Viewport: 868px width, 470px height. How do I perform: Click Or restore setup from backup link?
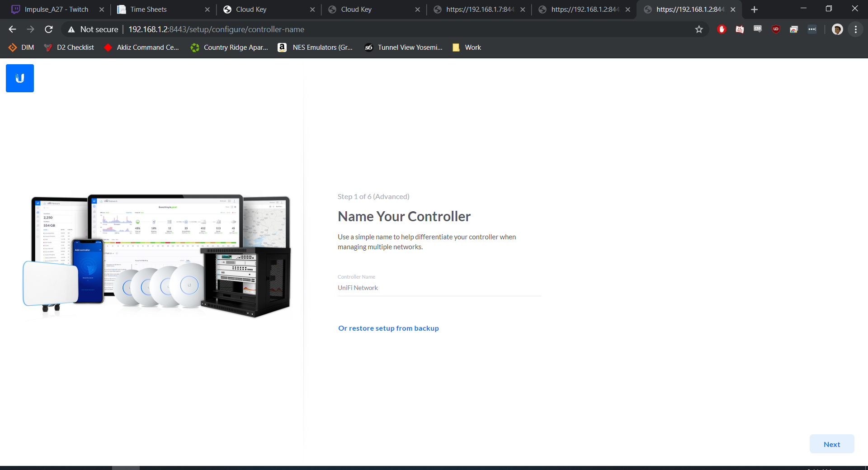click(388, 328)
